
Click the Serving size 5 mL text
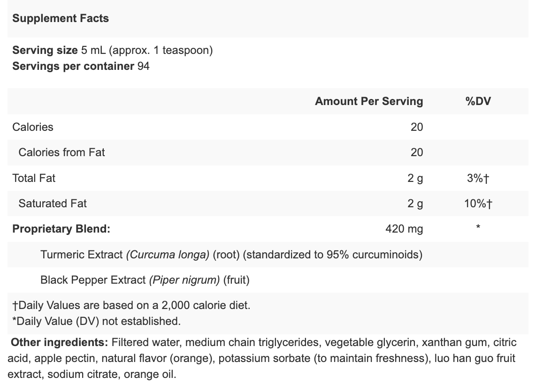click(112, 50)
